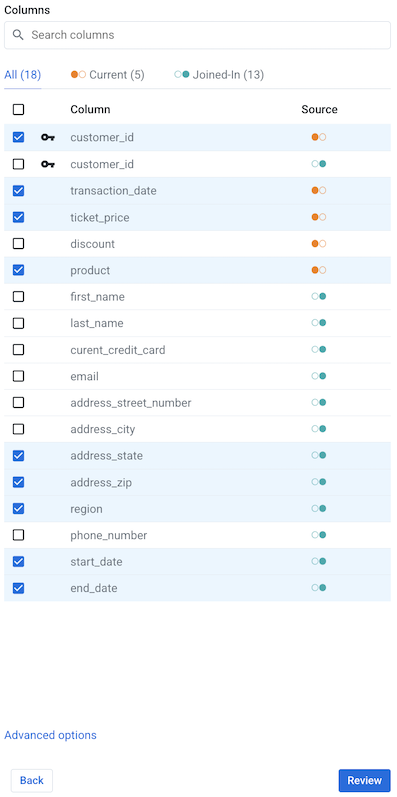Click source icon in address_zip row

pyautogui.click(x=319, y=482)
